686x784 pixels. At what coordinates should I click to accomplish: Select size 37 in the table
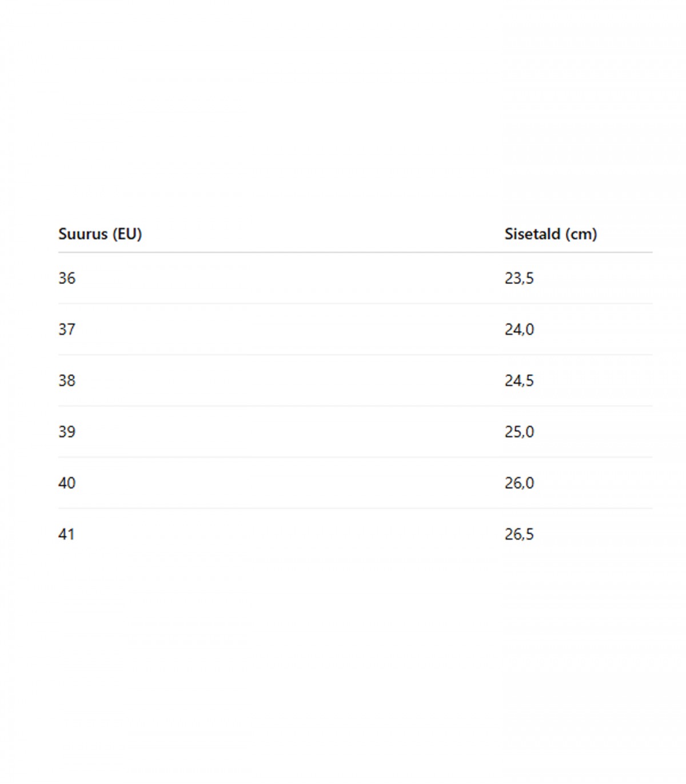tap(67, 329)
